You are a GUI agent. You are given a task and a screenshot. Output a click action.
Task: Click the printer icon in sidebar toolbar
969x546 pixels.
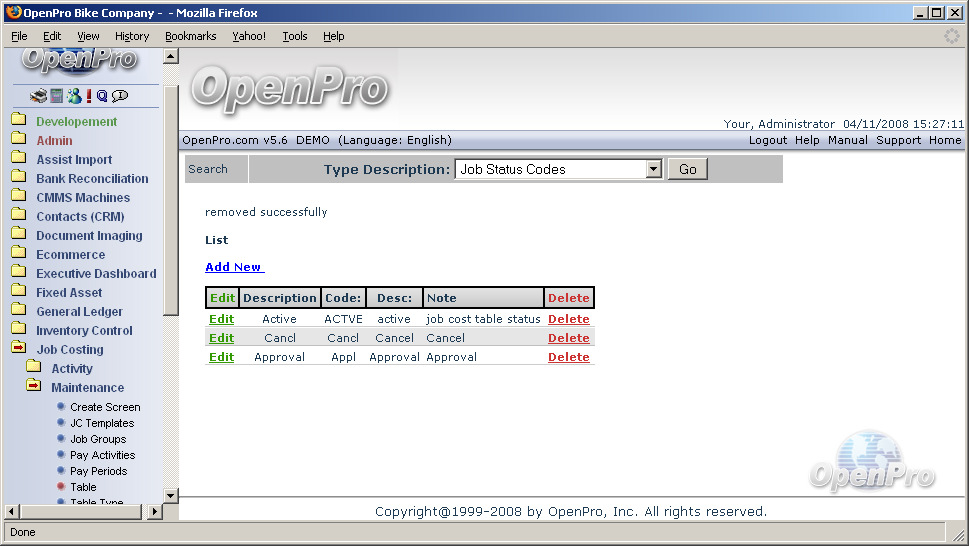pyautogui.click(x=38, y=96)
